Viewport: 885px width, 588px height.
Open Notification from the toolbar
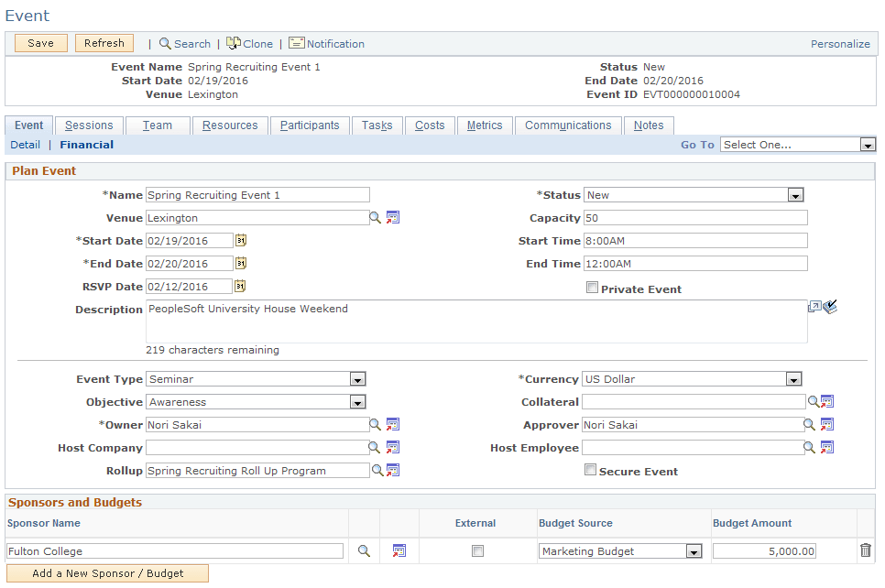pos(326,43)
